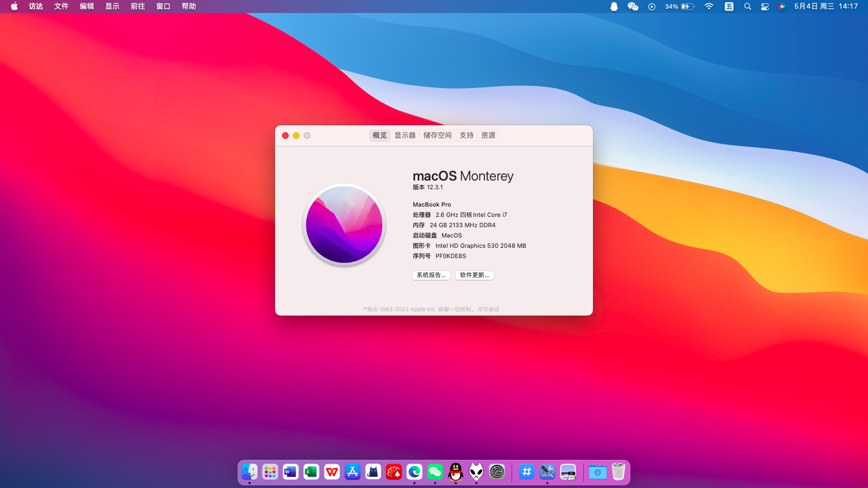This screenshot has height=488, width=868.
Task: Open QQ penguin app from the Dock
Action: tap(456, 472)
